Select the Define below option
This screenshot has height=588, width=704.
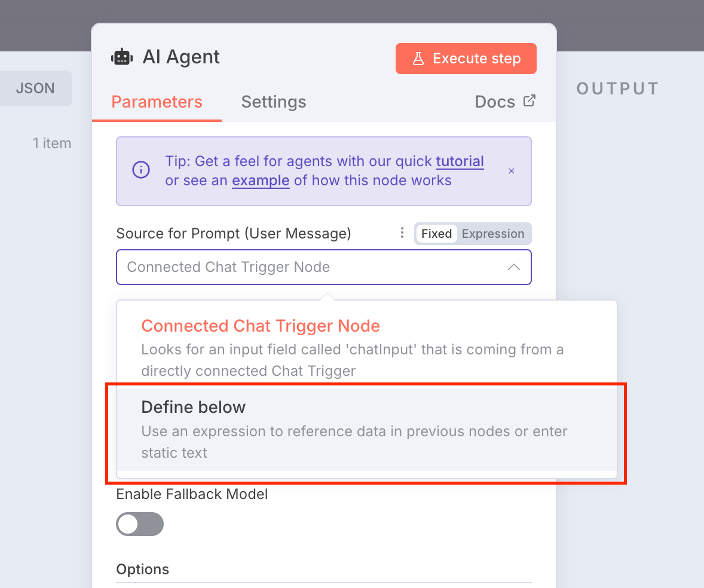click(x=367, y=429)
